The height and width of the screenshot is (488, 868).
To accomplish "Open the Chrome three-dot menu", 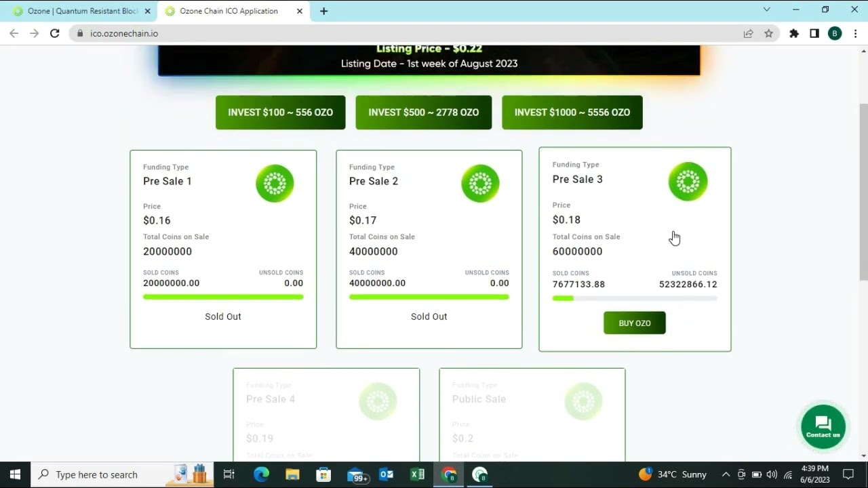I will click(x=854, y=33).
